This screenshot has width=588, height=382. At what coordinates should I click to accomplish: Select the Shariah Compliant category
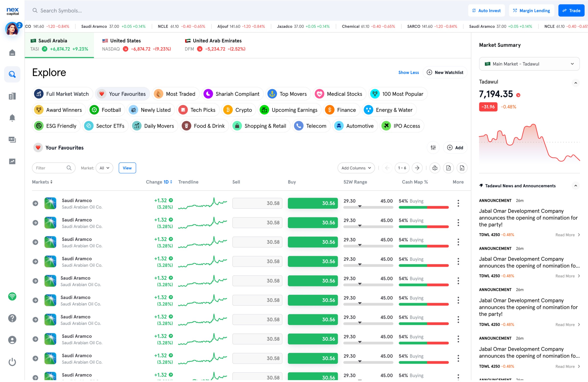[x=233, y=94]
